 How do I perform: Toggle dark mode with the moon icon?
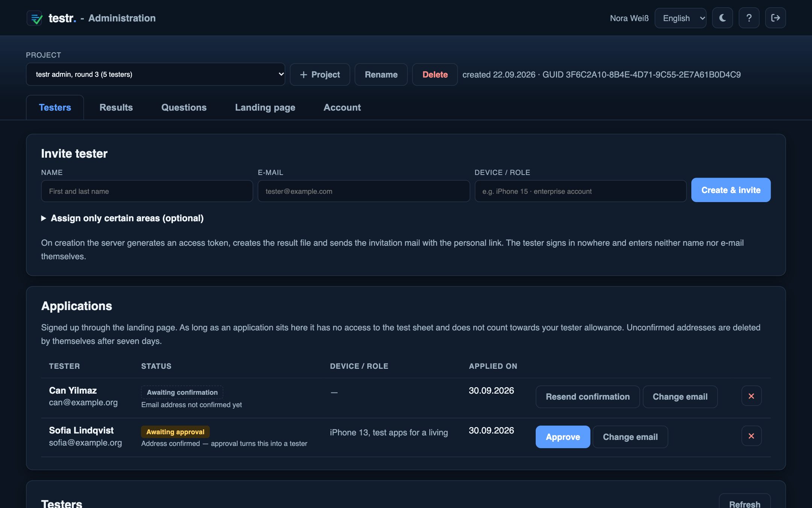722,18
